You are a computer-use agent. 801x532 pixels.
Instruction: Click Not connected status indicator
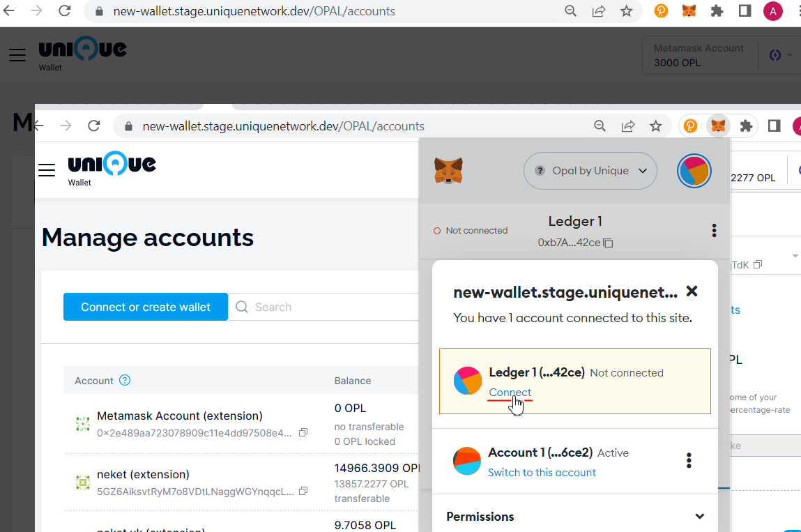click(x=471, y=231)
